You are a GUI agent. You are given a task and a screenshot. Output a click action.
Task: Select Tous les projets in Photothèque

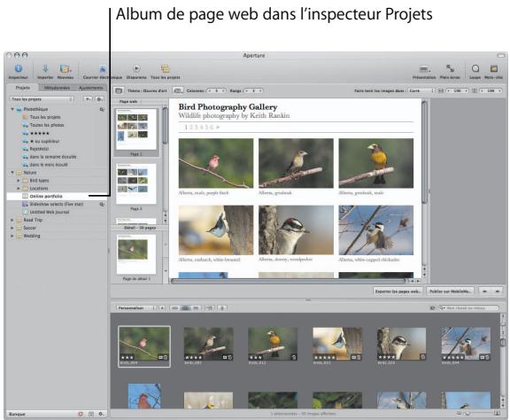45,117
